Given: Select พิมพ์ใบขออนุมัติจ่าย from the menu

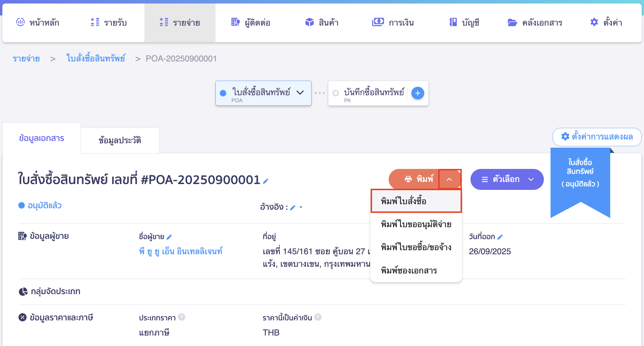Looking at the screenshot, I should 416,224.
